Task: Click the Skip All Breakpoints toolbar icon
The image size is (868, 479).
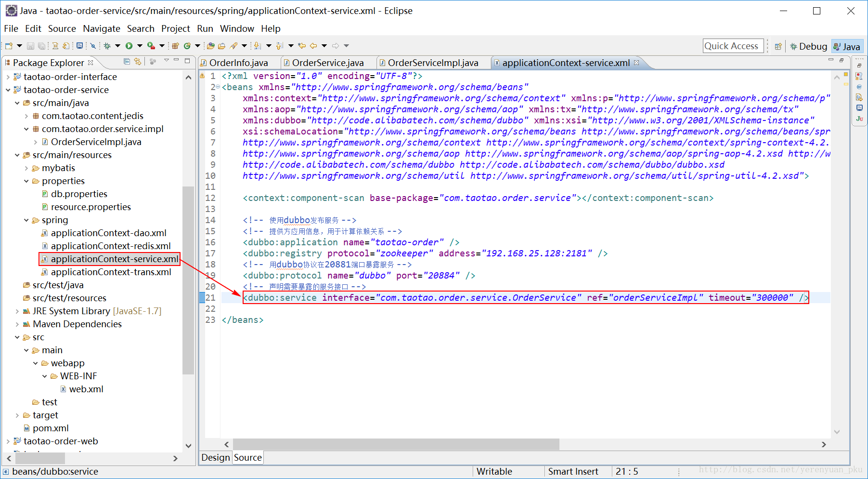Action: pos(93,46)
